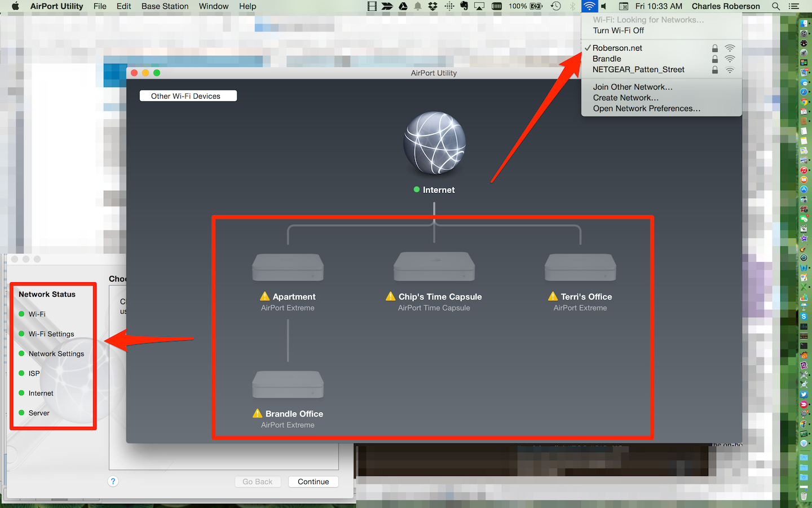Click the warning icon beside Chip's Time Capsule
This screenshot has height=508, width=812.
pyautogui.click(x=391, y=296)
